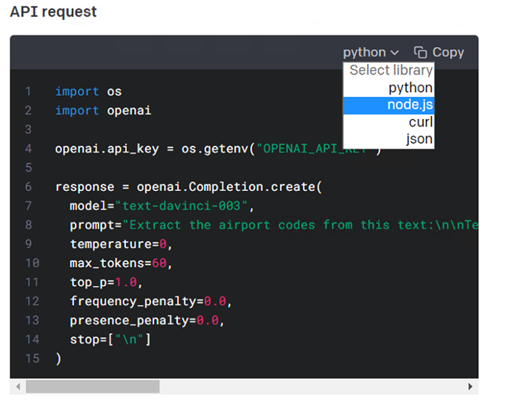Screen dimensions: 532x406
Task: Click the left scroll arrow
Action: point(18,387)
